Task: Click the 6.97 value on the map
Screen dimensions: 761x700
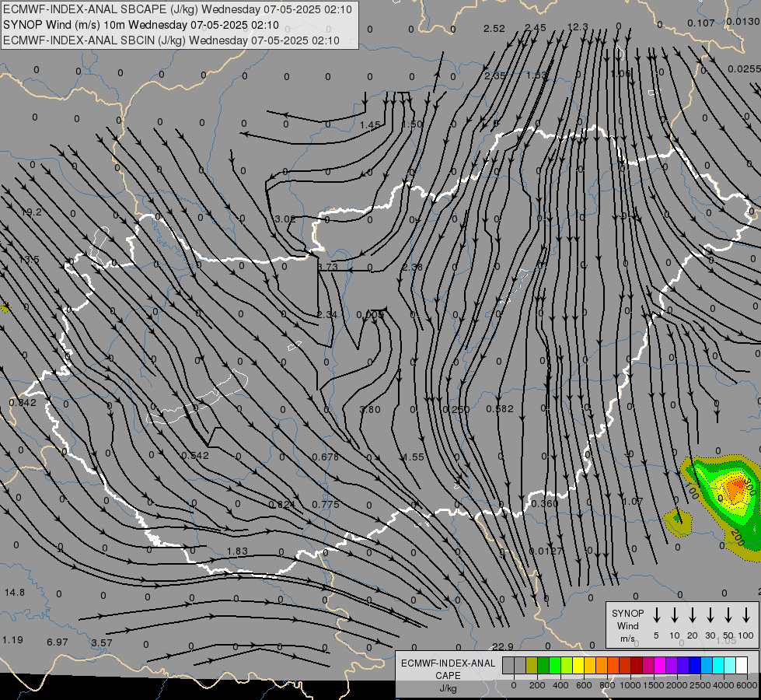Action: tap(58, 642)
